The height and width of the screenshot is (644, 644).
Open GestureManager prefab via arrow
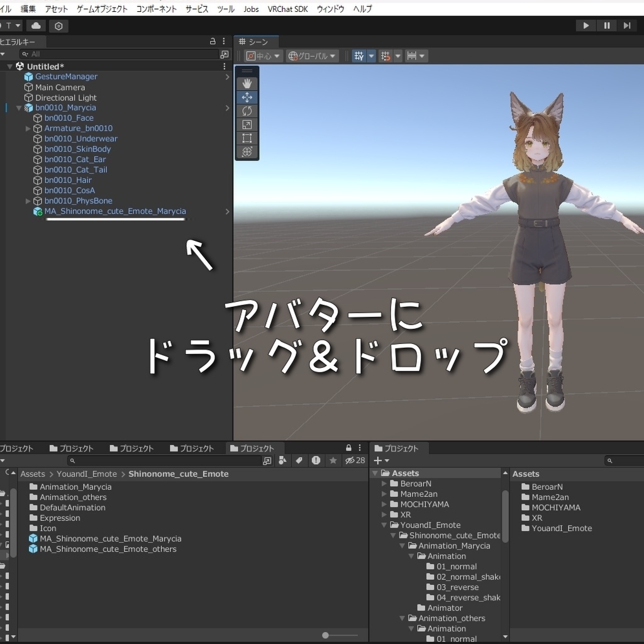[228, 77]
